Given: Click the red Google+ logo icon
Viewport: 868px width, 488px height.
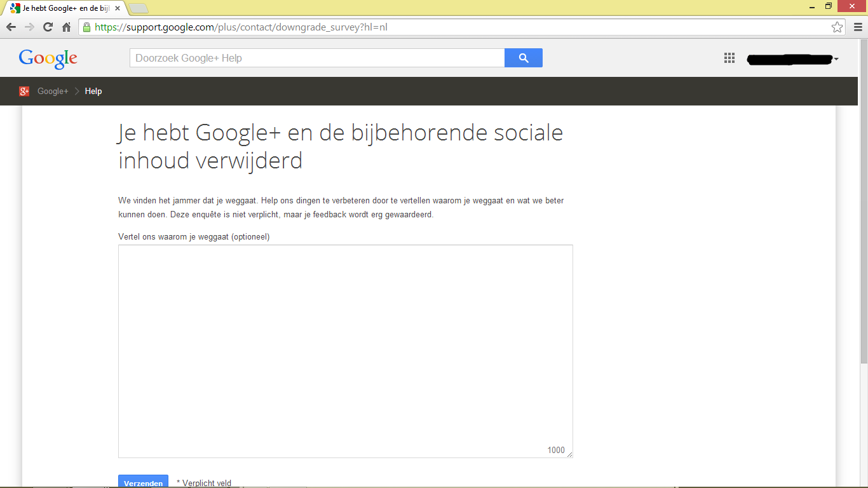Looking at the screenshot, I should tap(24, 91).
